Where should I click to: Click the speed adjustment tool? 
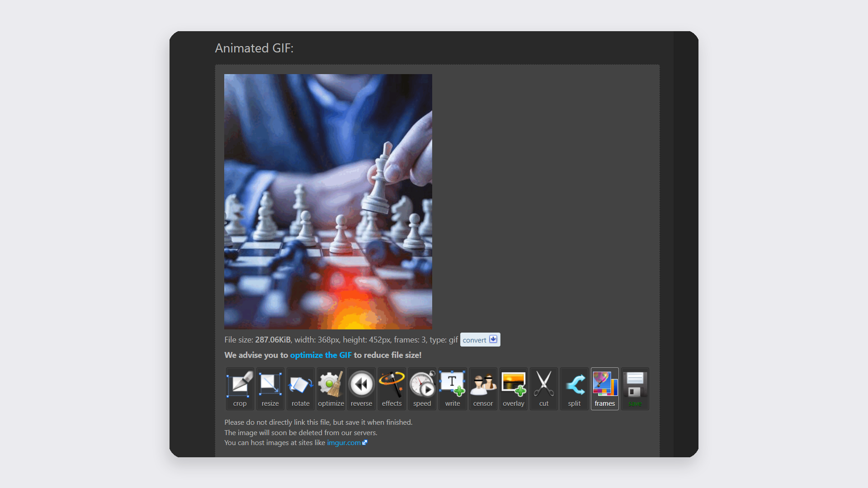tap(421, 388)
